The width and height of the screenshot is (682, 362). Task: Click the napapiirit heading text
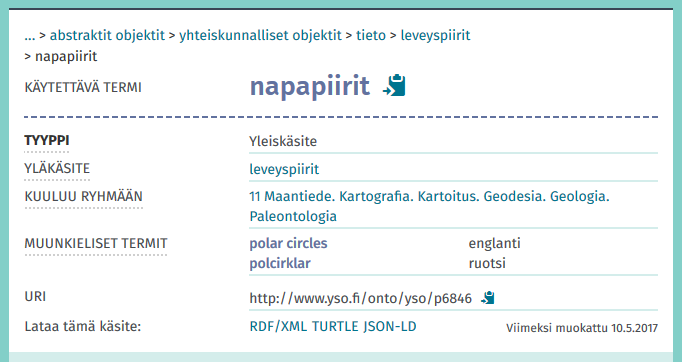click(310, 86)
